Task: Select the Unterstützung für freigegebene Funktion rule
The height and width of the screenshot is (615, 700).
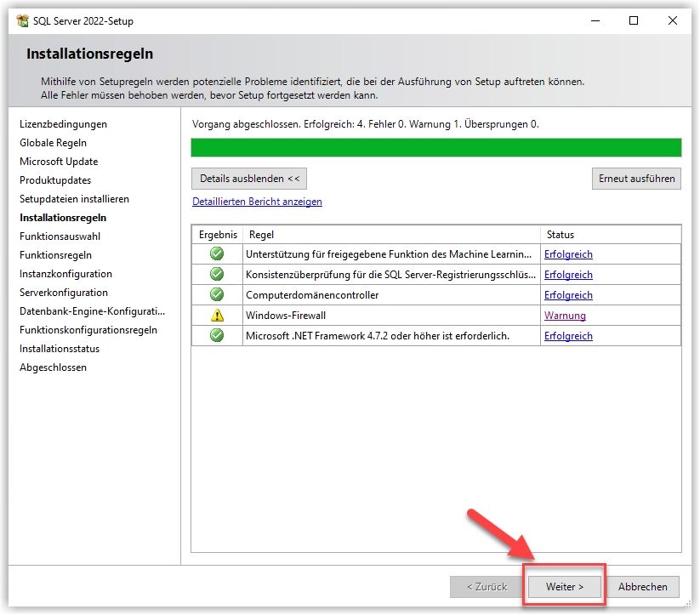Action: (389, 254)
